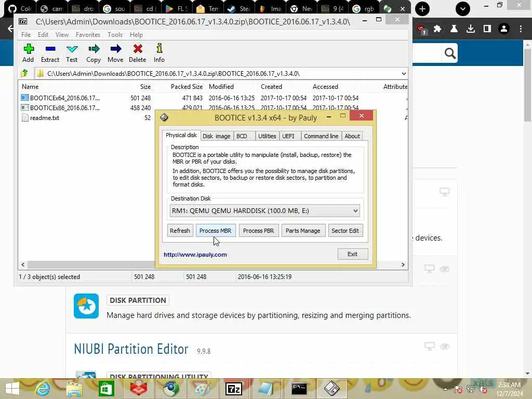
Task: Click DISK PARTITION category tag
Action: [x=138, y=300]
